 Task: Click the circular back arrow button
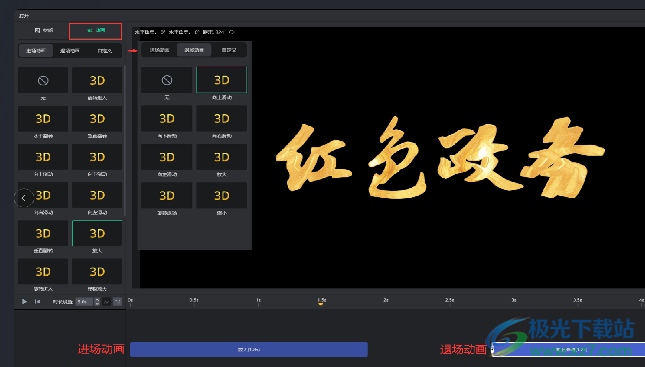click(x=23, y=198)
